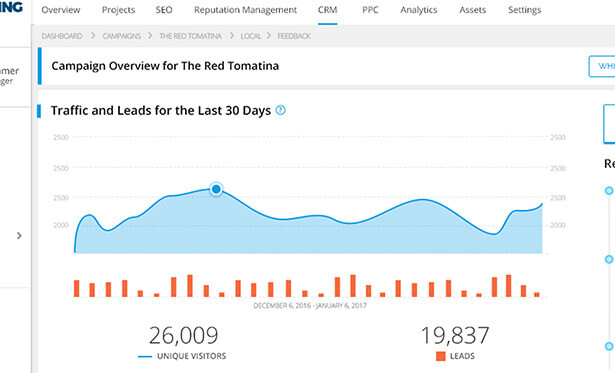Screen dimensions: 615x373
Task: Open the PPC tab
Action: (x=370, y=10)
